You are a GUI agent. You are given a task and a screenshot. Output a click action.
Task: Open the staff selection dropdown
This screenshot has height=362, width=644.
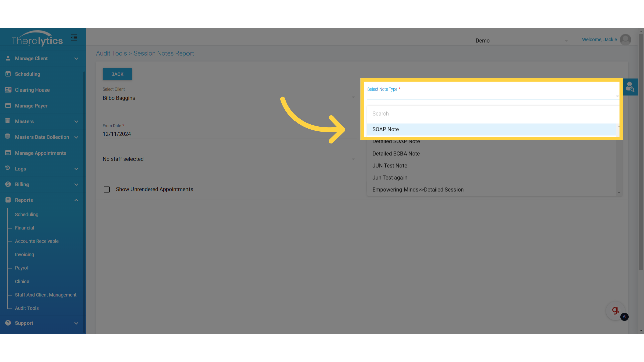click(228, 159)
